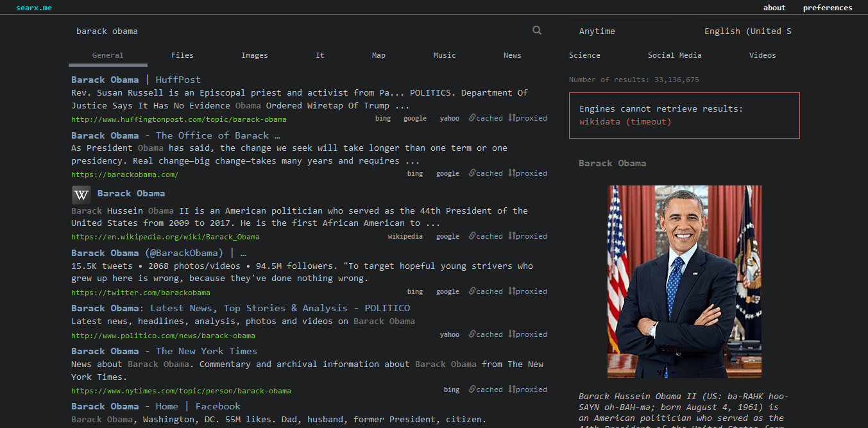Click bing engine label on HuffPost result
This screenshot has width=868, height=428.
click(383, 118)
